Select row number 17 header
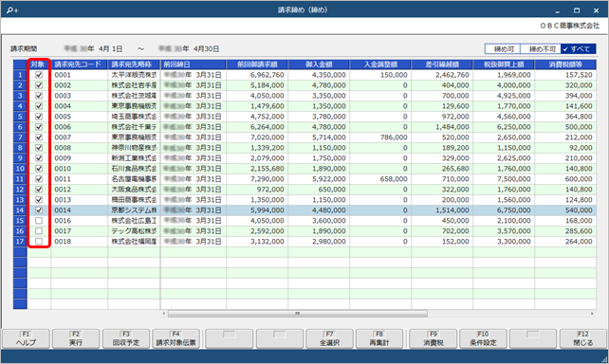609x364 pixels. (x=20, y=242)
